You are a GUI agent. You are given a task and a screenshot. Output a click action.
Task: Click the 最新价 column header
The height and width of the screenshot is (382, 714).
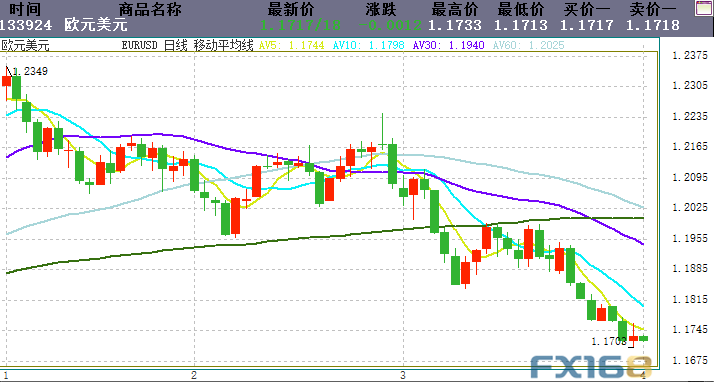[x=291, y=9]
